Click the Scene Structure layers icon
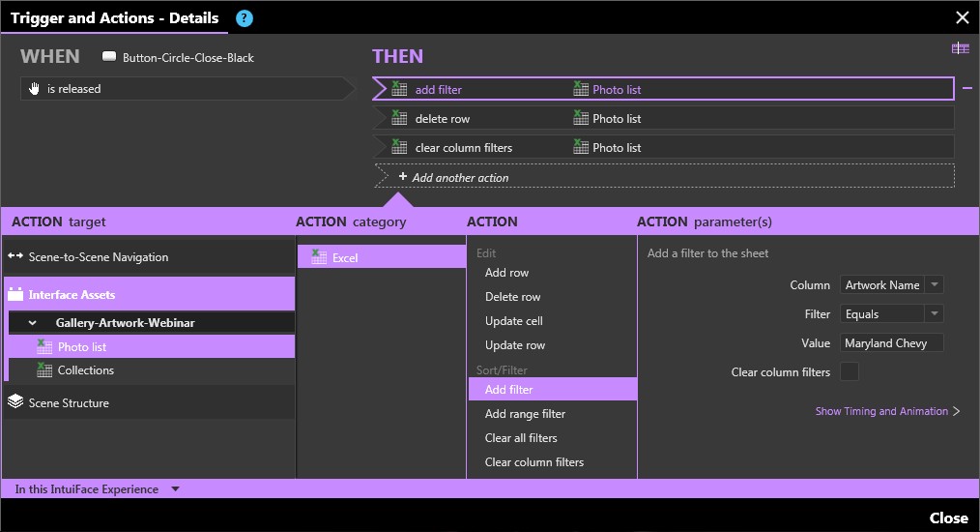980x532 pixels. 15,401
